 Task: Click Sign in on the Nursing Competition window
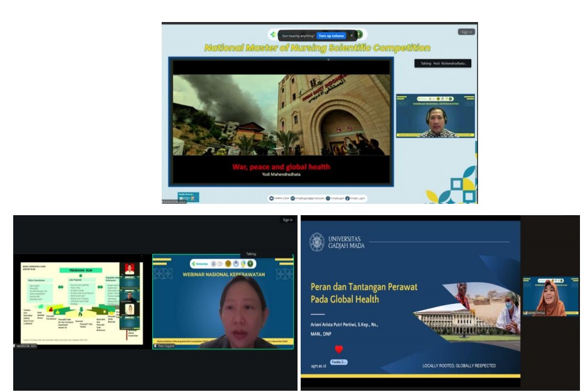[466, 31]
